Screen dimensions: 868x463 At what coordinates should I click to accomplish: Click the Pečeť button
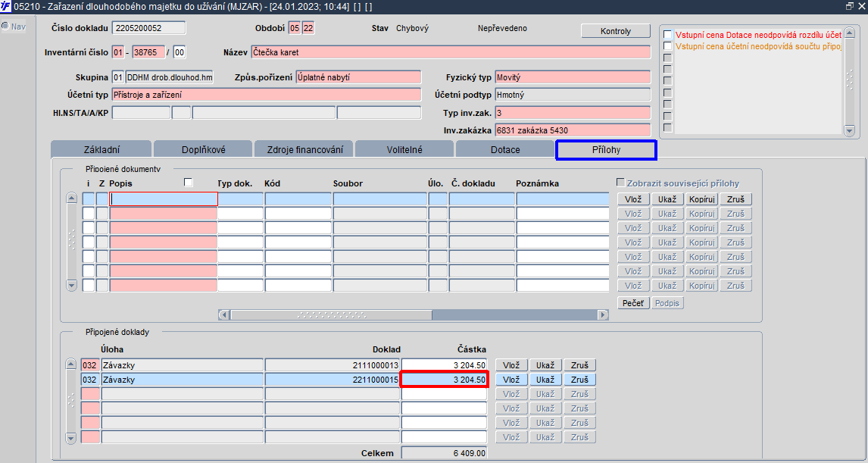tap(633, 303)
